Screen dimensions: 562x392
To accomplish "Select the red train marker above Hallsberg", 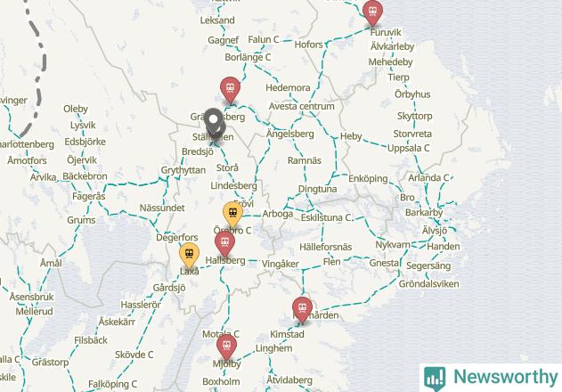I will coord(224,244).
